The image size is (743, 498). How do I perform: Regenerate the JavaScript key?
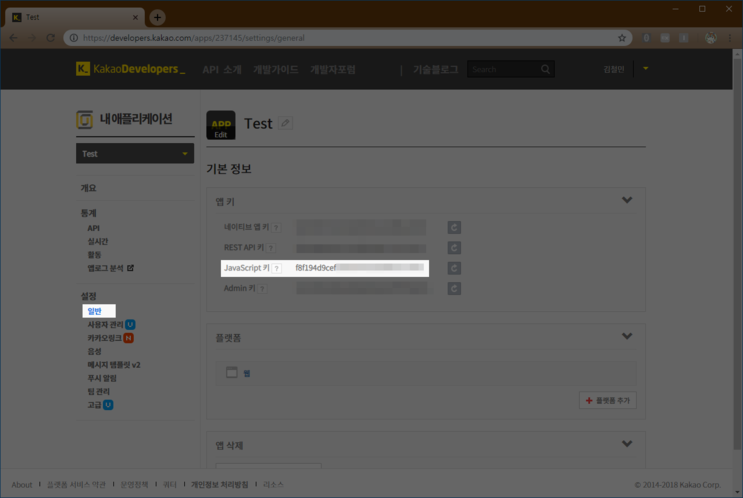point(454,268)
